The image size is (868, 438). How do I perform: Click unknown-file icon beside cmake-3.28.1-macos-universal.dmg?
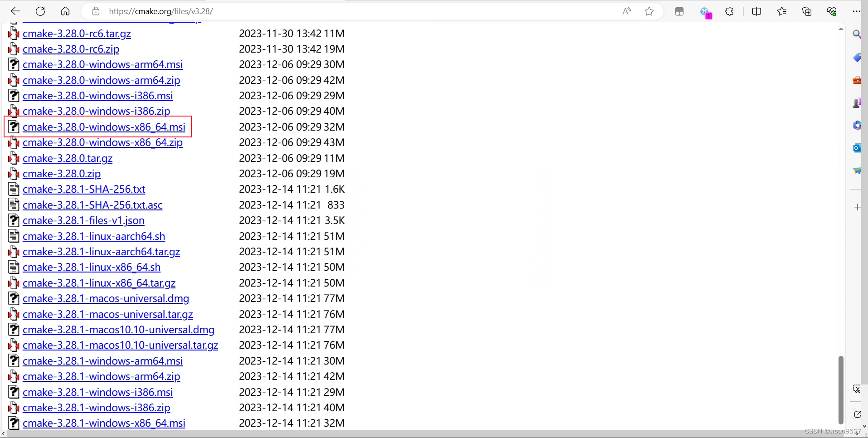click(14, 298)
